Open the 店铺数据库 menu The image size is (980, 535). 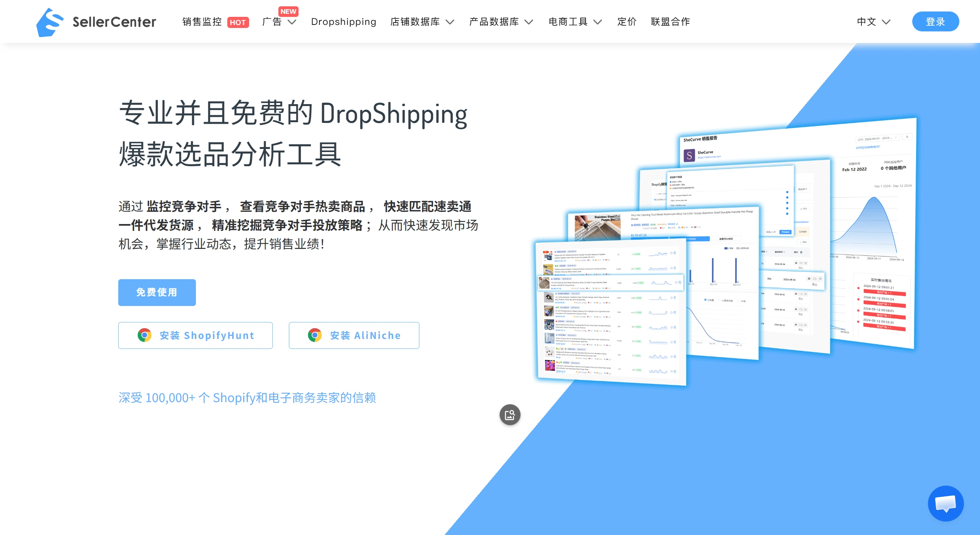pos(415,22)
